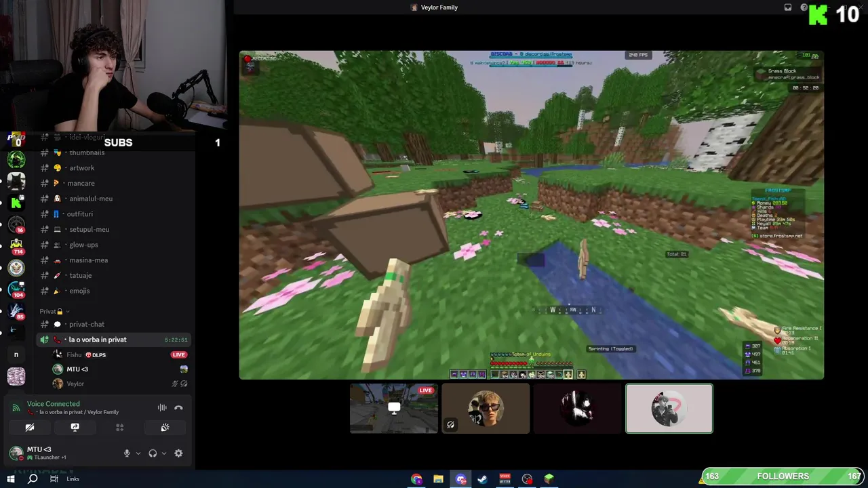Select the round seal emblem server icon

point(16,268)
